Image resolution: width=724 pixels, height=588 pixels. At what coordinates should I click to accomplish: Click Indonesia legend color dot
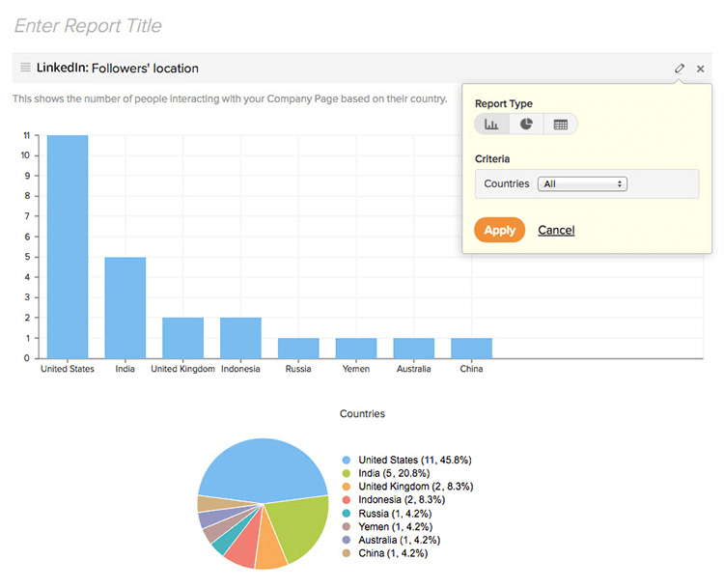click(x=347, y=500)
